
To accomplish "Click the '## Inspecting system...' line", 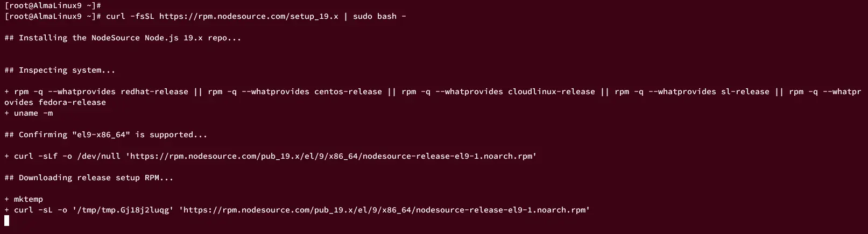I will click(60, 70).
